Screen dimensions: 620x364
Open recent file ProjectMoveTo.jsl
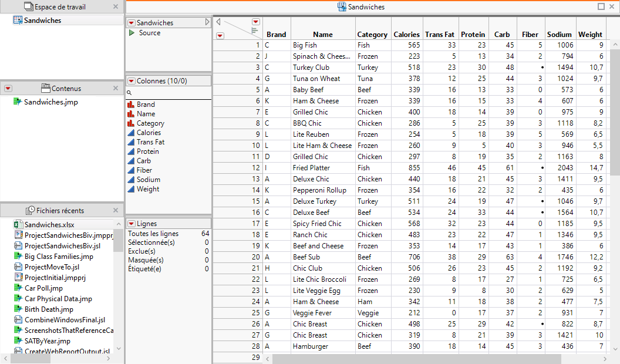[x=52, y=267]
